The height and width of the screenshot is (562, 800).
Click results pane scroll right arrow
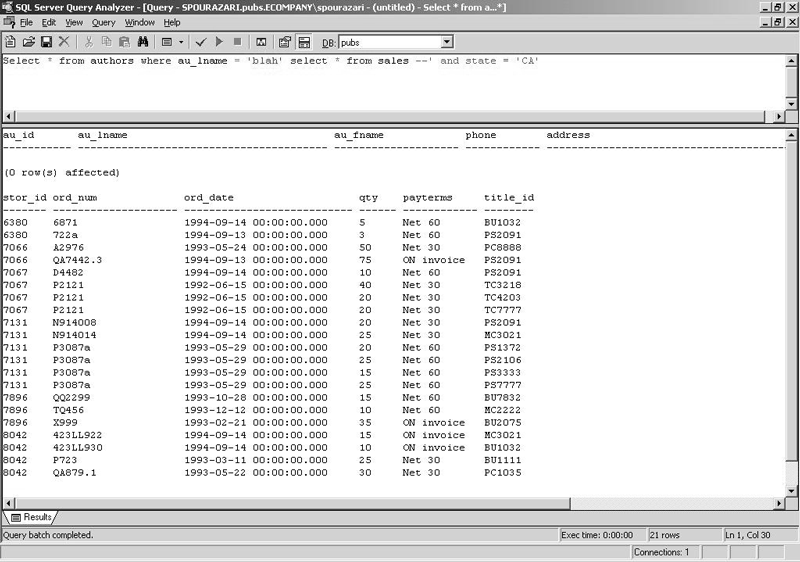point(779,503)
